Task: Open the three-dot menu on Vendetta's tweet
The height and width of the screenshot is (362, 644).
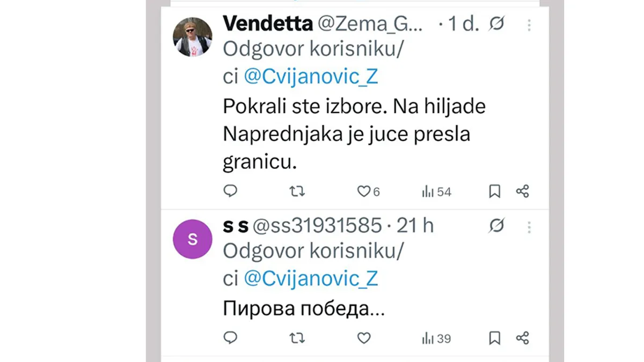Action: point(529,25)
